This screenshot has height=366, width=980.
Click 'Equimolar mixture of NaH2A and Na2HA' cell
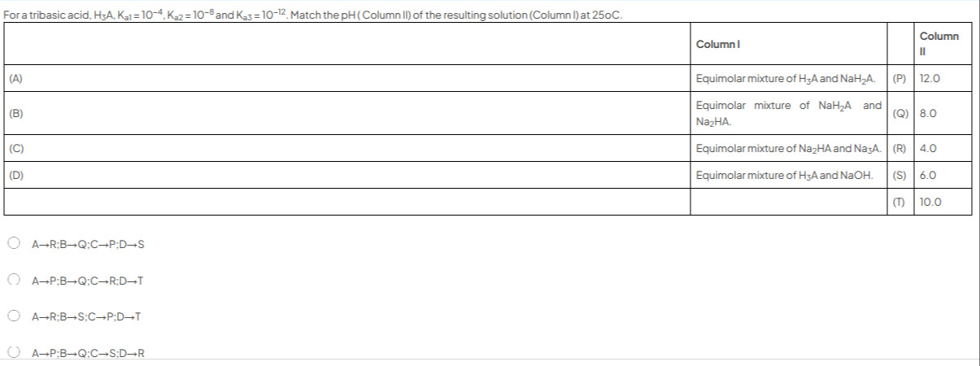click(x=788, y=115)
